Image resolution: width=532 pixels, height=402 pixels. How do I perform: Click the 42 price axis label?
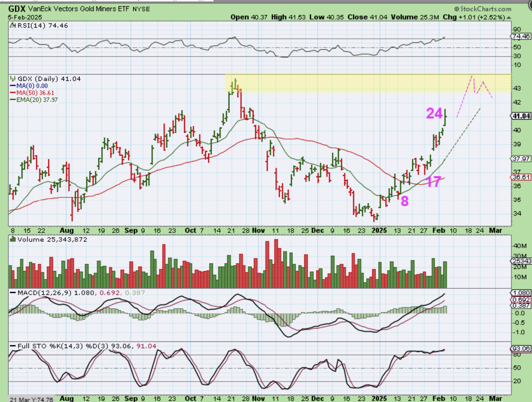(518, 102)
